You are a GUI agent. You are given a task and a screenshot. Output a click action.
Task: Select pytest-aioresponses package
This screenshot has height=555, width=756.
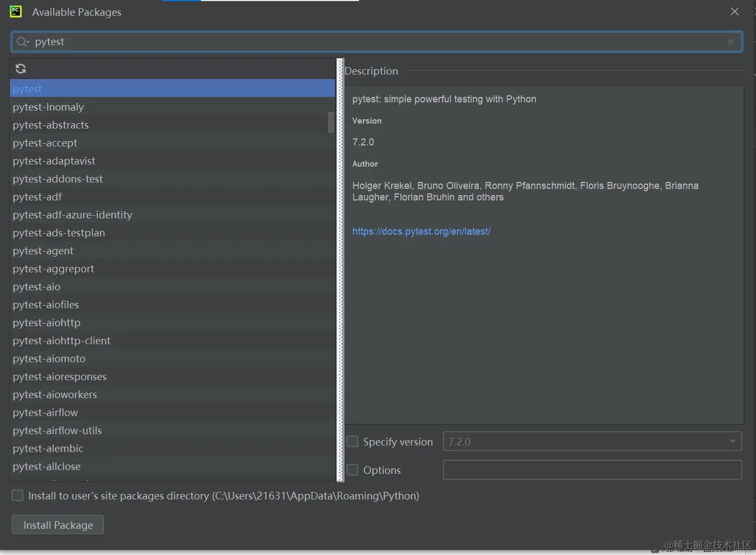coord(172,376)
